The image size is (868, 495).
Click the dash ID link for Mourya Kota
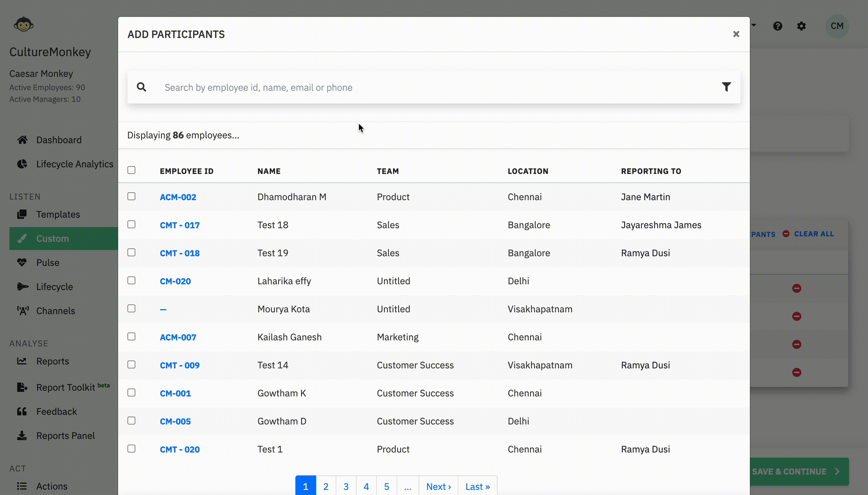(x=163, y=309)
